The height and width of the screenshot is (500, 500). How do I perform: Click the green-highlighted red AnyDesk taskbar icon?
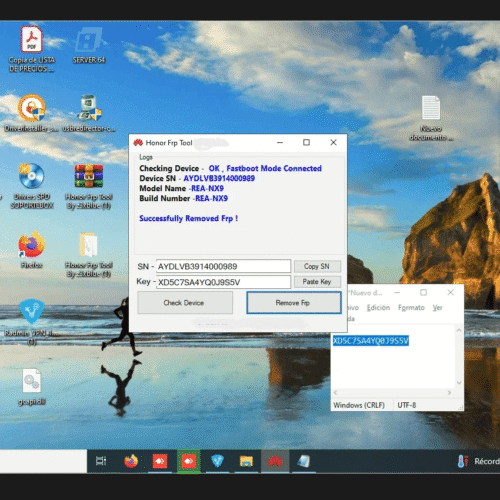(x=189, y=461)
